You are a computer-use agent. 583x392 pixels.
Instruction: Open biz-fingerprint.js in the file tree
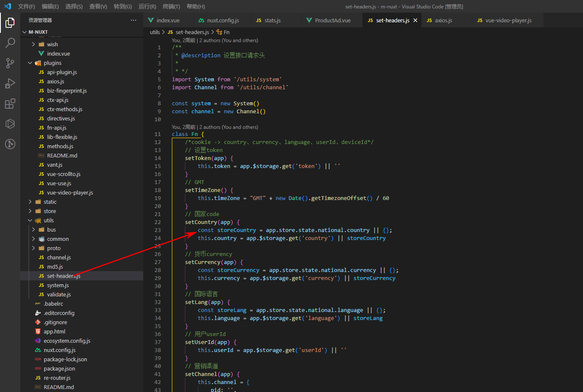point(82,91)
